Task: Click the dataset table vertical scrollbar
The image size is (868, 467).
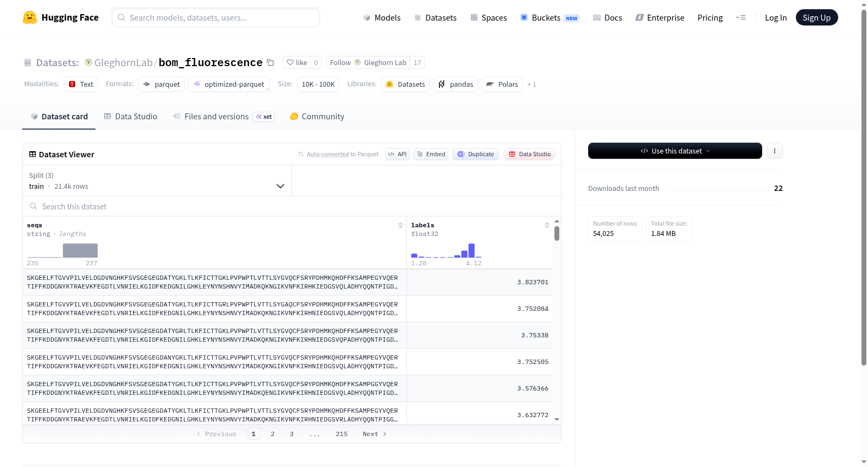Action: 557,234
